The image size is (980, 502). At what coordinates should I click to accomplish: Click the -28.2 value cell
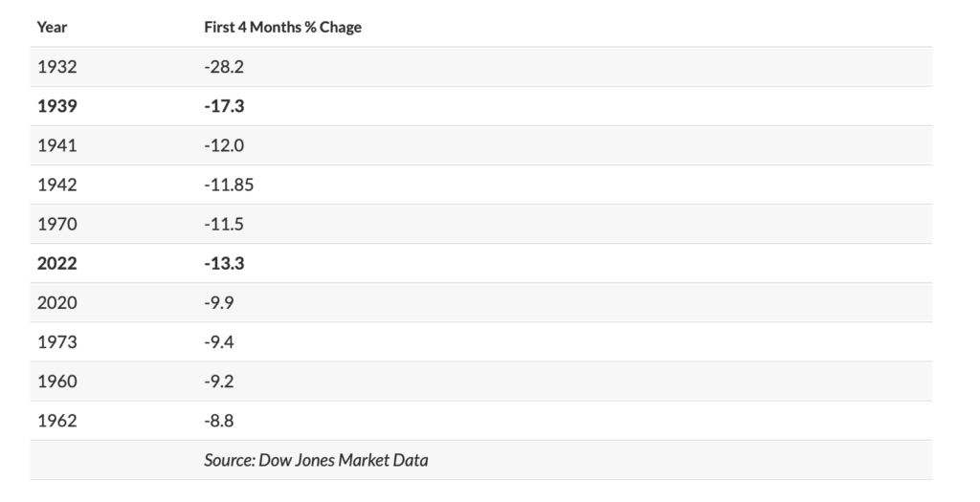pos(225,67)
